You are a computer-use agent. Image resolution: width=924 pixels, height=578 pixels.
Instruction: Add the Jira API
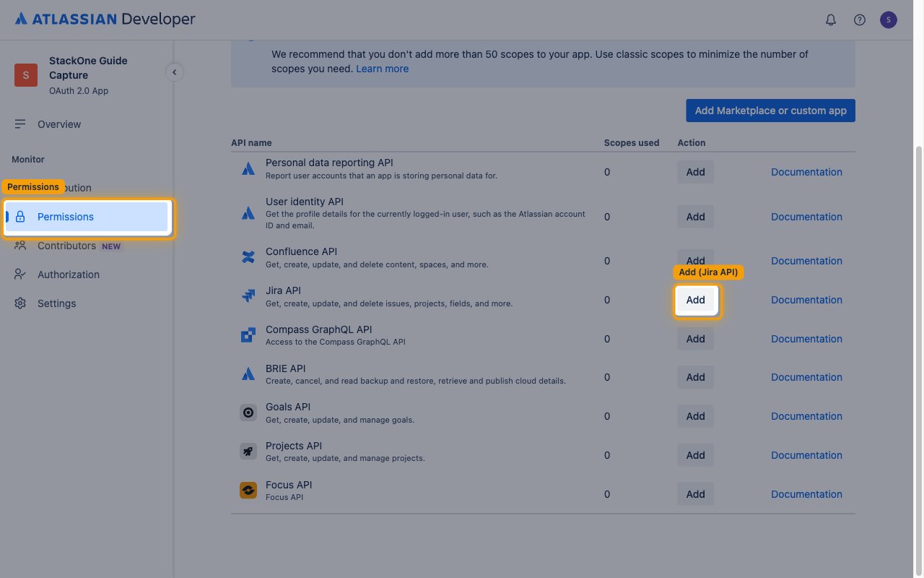[x=695, y=300]
